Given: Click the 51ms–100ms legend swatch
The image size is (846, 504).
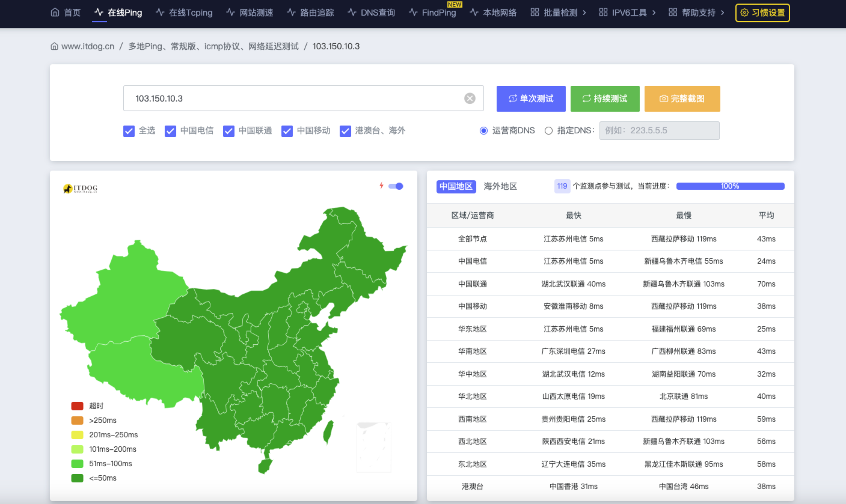Looking at the screenshot, I should pyautogui.click(x=77, y=464).
